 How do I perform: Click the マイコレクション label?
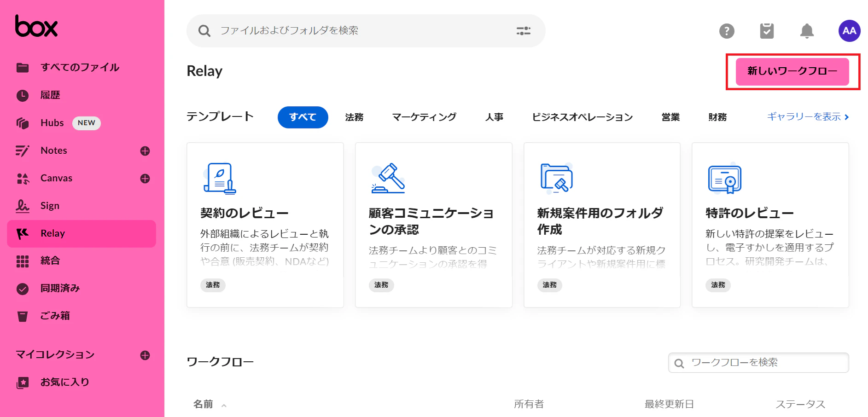coord(55,355)
